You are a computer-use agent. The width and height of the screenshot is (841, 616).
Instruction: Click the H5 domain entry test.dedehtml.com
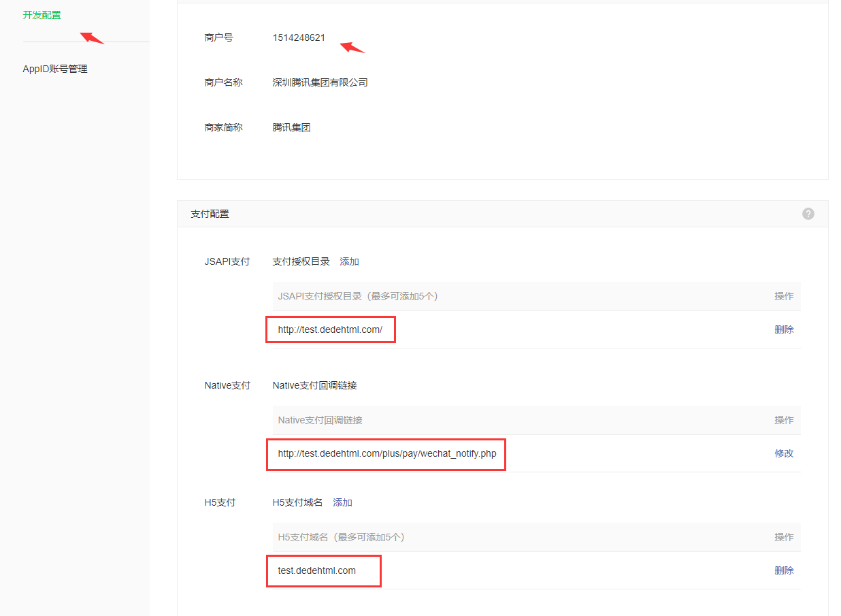pos(316,570)
